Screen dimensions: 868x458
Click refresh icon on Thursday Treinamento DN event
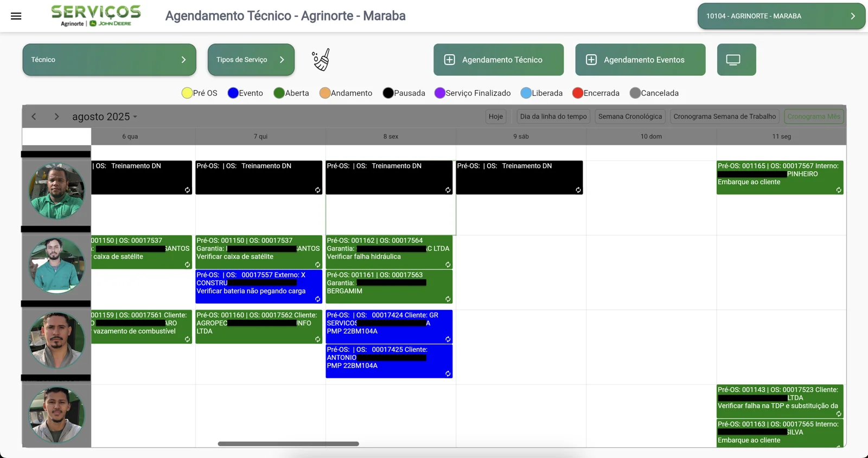pos(318,190)
